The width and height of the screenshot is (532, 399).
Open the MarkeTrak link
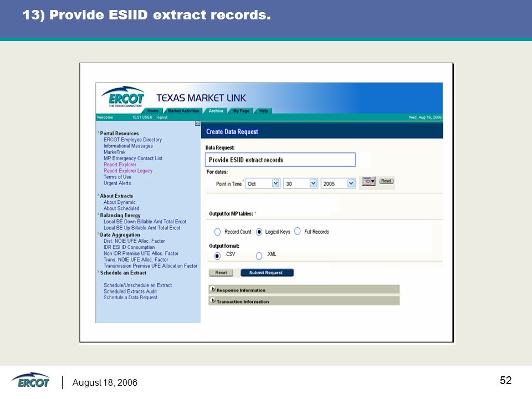(115, 152)
